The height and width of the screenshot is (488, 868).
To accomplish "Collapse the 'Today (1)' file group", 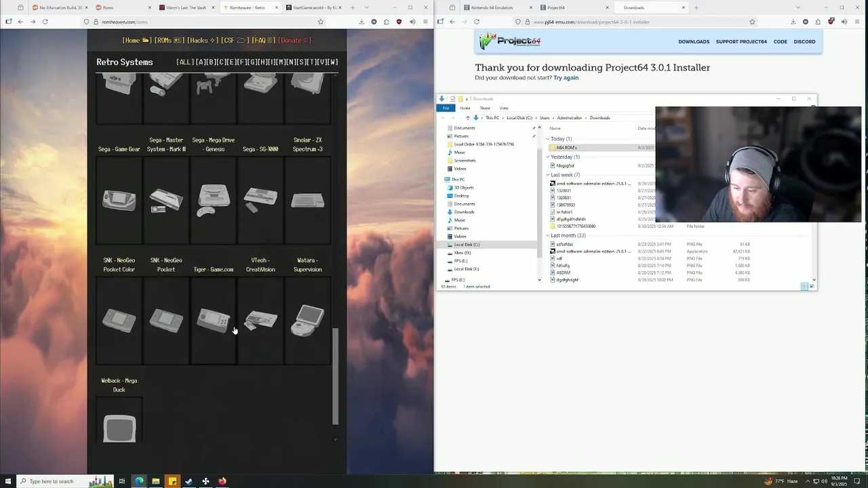I will (x=548, y=139).
